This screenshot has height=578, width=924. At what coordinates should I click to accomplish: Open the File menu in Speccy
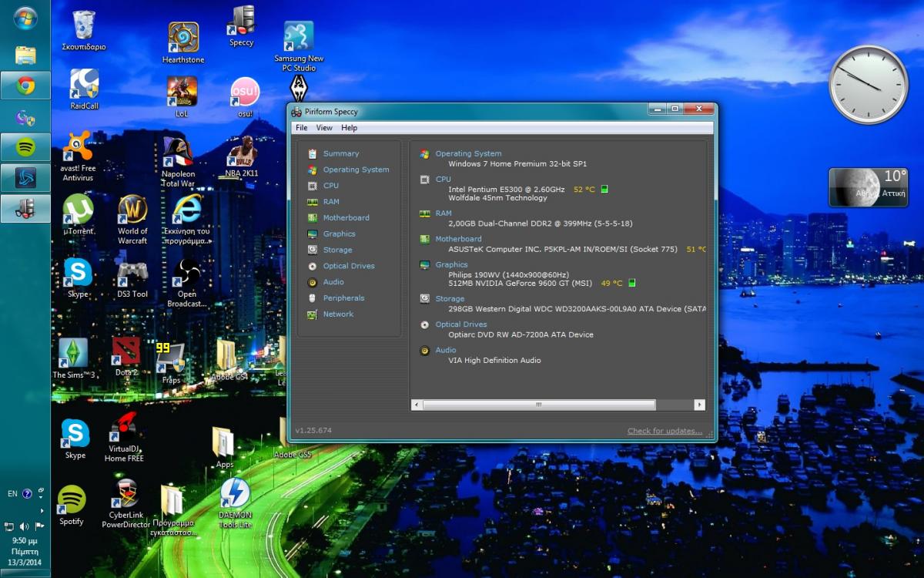pyautogui.click(x=301, y=128)
